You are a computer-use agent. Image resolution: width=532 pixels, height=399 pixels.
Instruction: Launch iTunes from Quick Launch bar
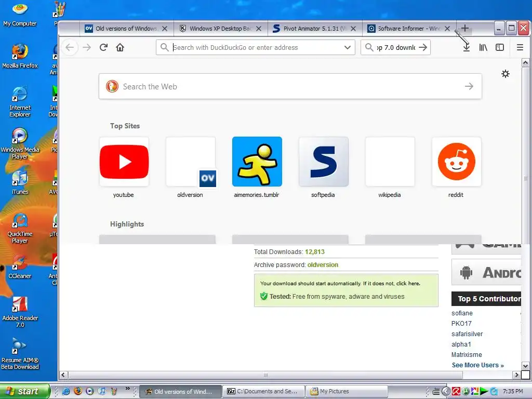pyautogui.click(x=101, y=391)
